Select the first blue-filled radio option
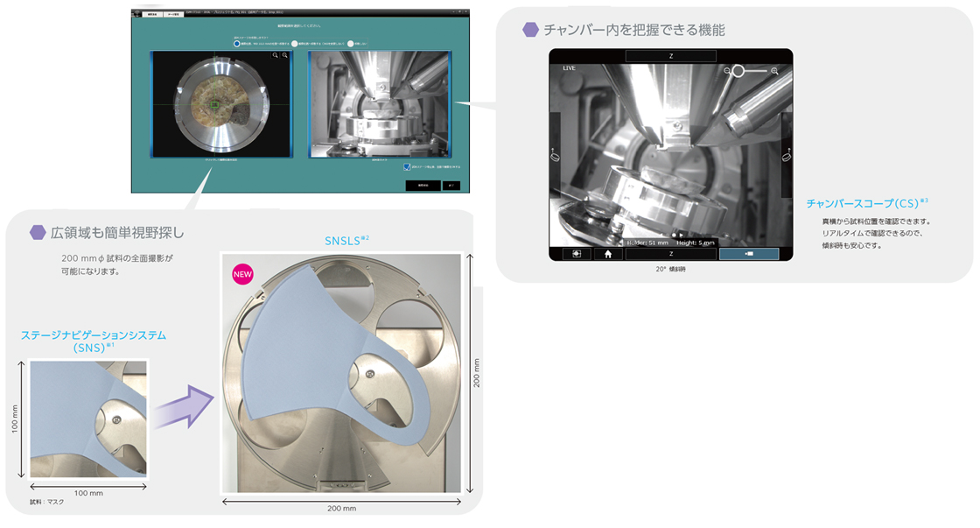Screen dimensions: 980x528 [x=236, y=43]
